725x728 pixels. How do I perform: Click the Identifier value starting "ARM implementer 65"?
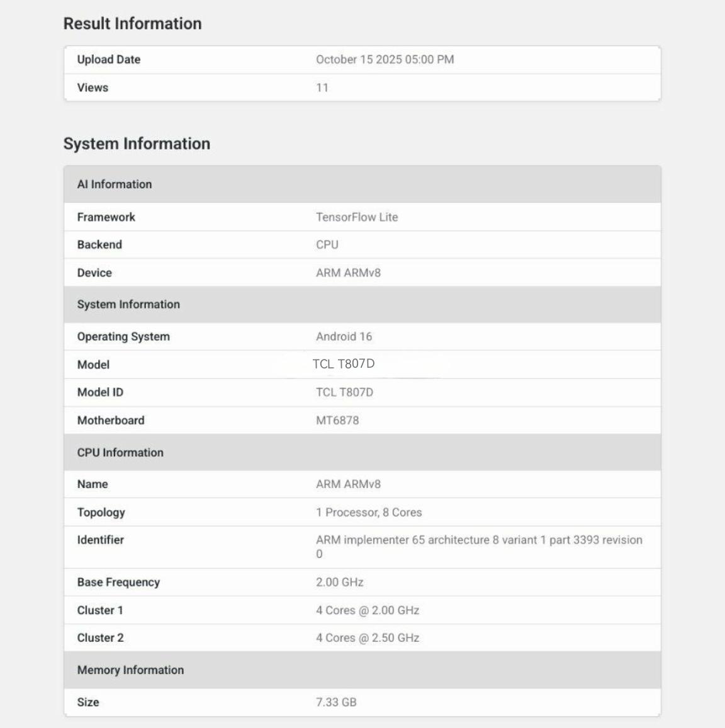pyautogui.click(x=478, y=540)
